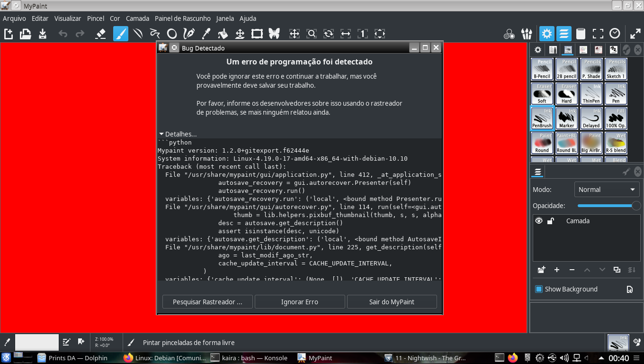Click the volume icon in system tray
Image resolution: width=644 pixels, height=364 pixels.
(564, 358)
